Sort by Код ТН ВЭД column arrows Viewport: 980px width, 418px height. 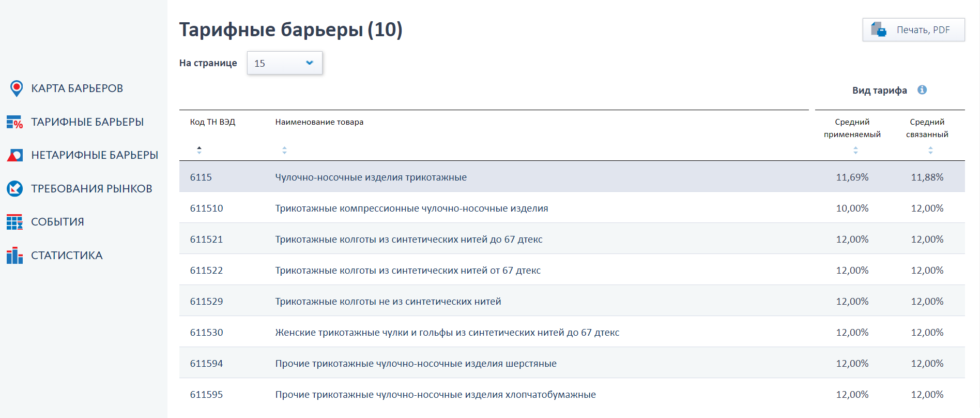point(199,150)
